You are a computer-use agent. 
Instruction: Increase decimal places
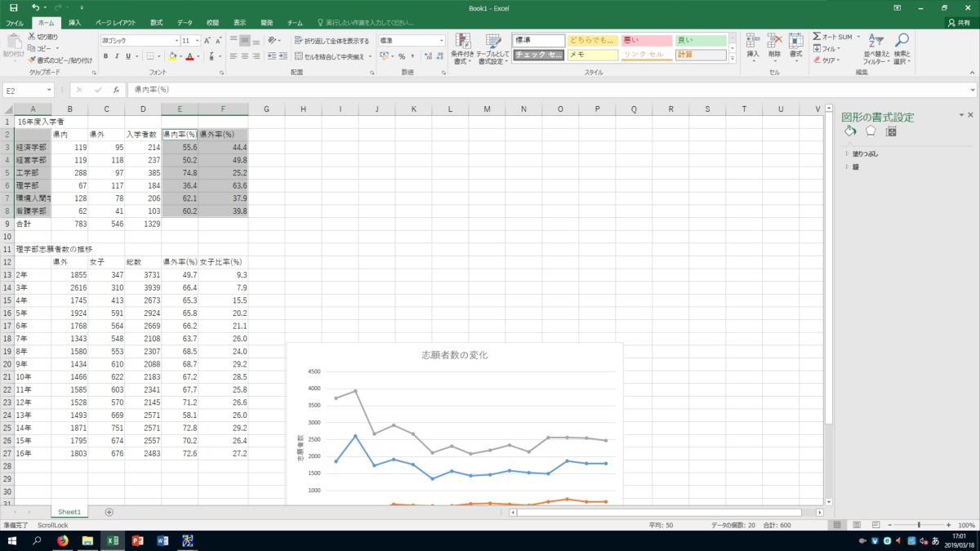click(x=427, y=56)
